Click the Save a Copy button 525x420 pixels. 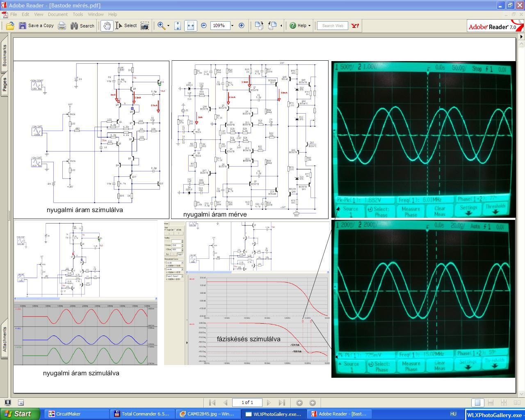pos(37,25)
